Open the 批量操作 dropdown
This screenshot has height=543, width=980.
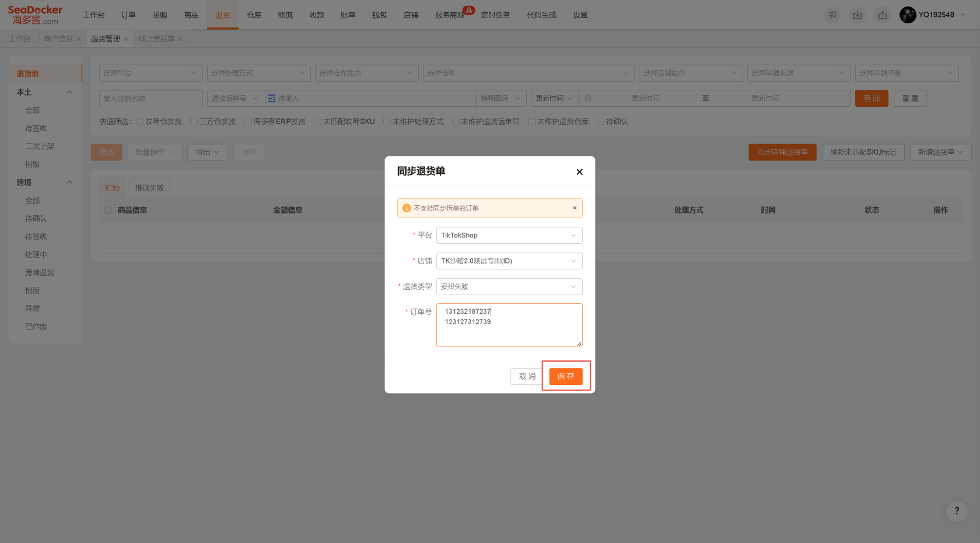click(155, 152)
